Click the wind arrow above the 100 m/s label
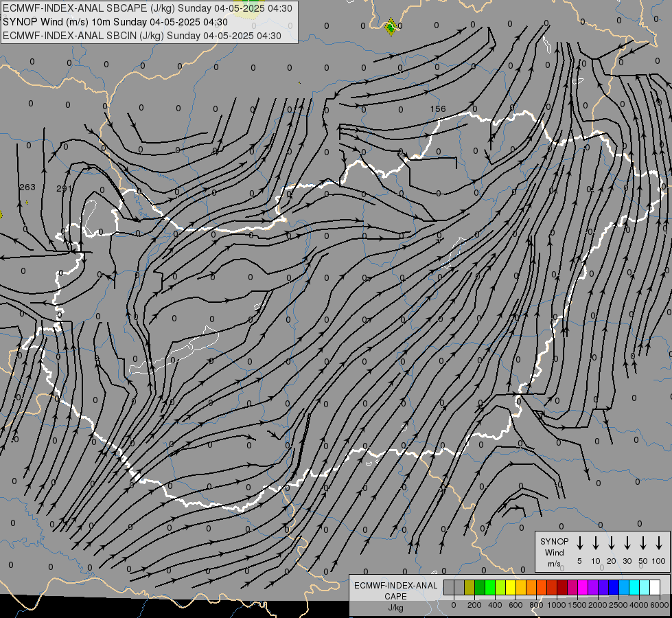This screenshot has width=672, height=618. pos(659,543)
